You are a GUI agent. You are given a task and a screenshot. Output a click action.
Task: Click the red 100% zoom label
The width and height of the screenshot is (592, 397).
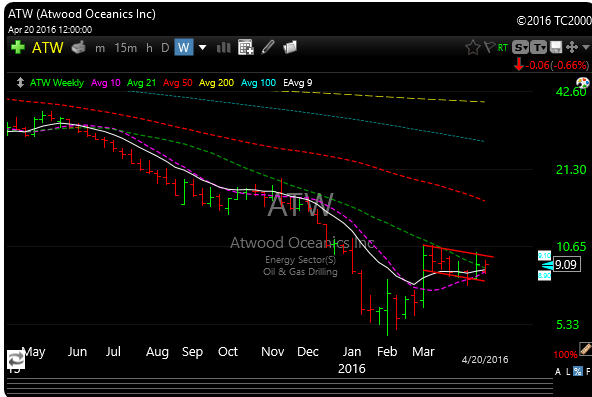click(565, 355)
